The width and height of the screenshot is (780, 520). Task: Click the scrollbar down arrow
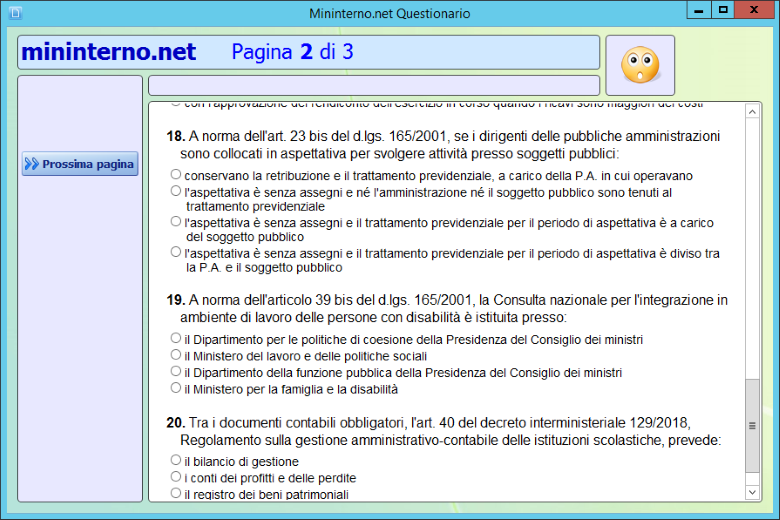click(753, 492)
